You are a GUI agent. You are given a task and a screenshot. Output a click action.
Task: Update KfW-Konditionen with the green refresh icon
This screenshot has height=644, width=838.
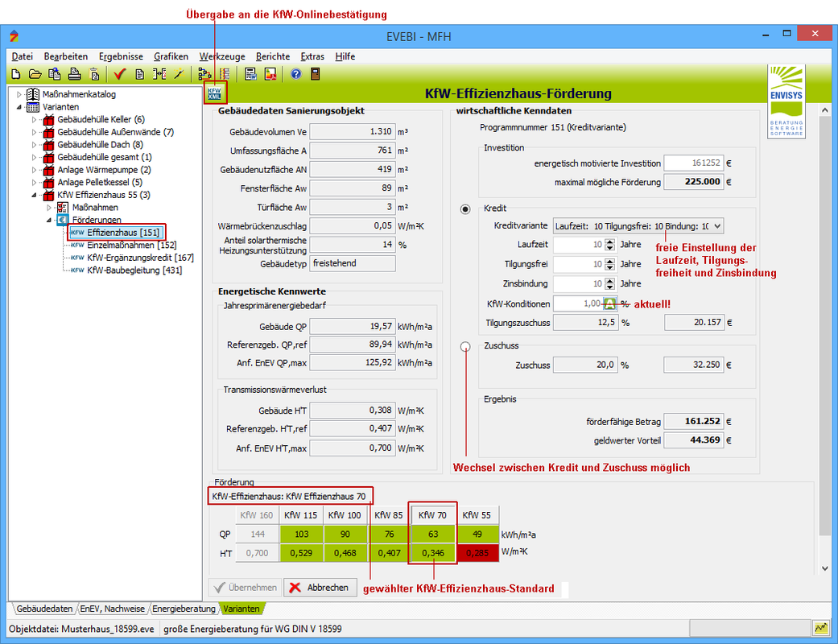tap(610, 303)
